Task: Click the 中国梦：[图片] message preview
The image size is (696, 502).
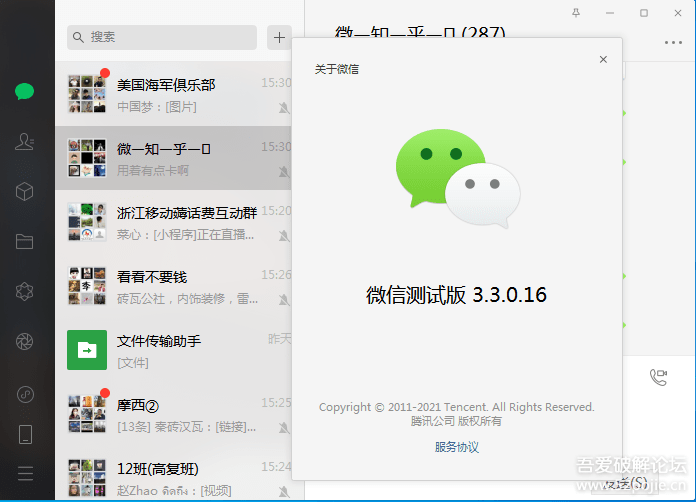Action: coord(157,107)
